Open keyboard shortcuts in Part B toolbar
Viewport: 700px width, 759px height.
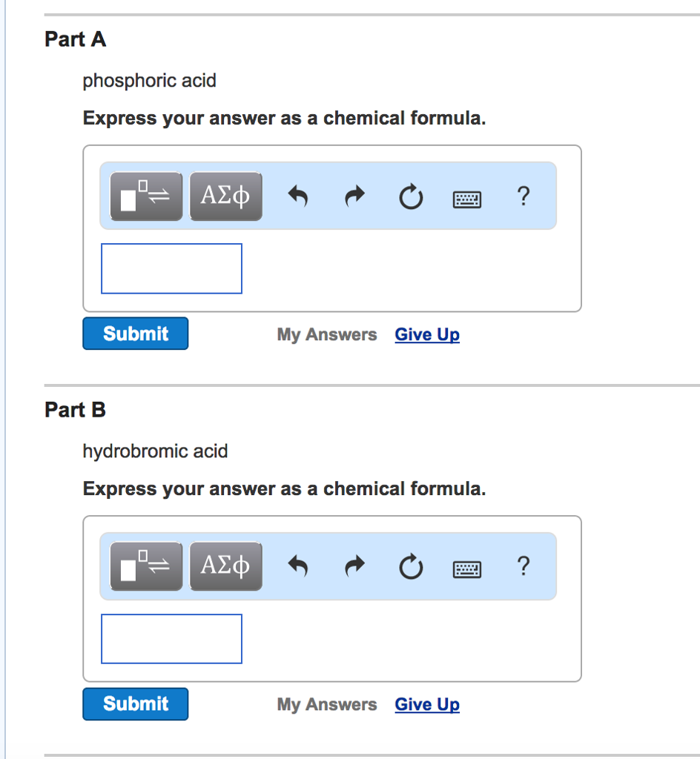pos(467,568)
